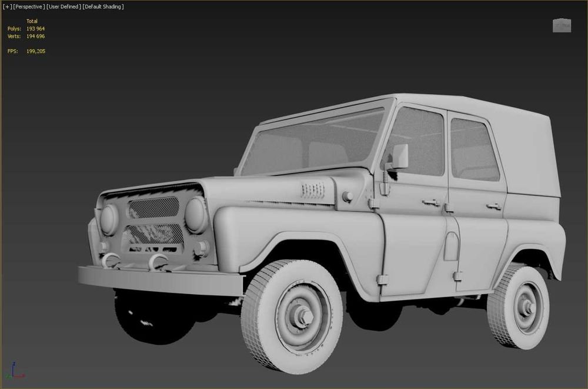Click the Total statistics header
The height and width of the screenshot is (389, 588).
tap(32, 21)
